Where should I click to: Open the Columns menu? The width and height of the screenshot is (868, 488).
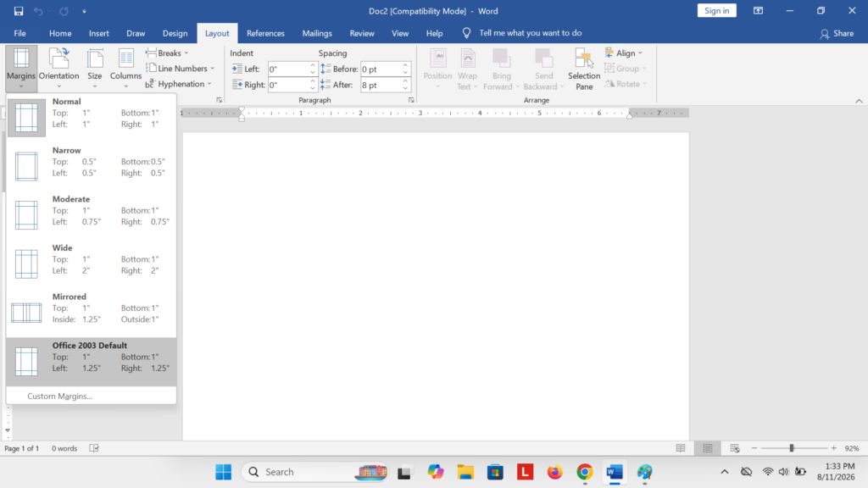pyautogui.click(x=125, y=69)
